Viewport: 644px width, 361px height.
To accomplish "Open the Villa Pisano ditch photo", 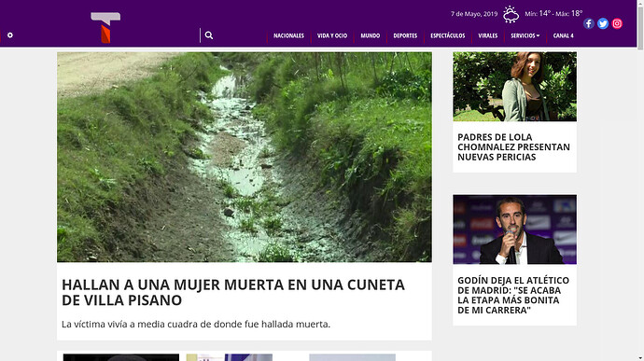I will pyautogui.click(x=245, y=157).
